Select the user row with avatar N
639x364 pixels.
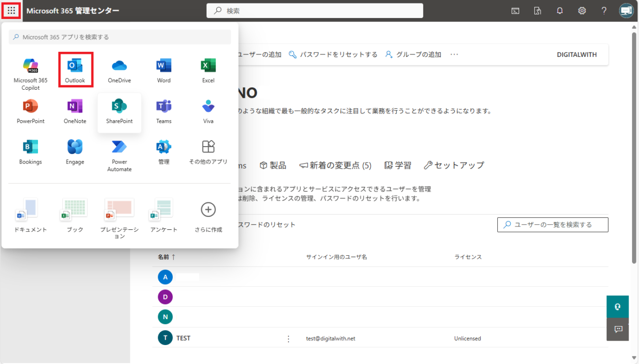pyautogui.click(x=380, y=317)
